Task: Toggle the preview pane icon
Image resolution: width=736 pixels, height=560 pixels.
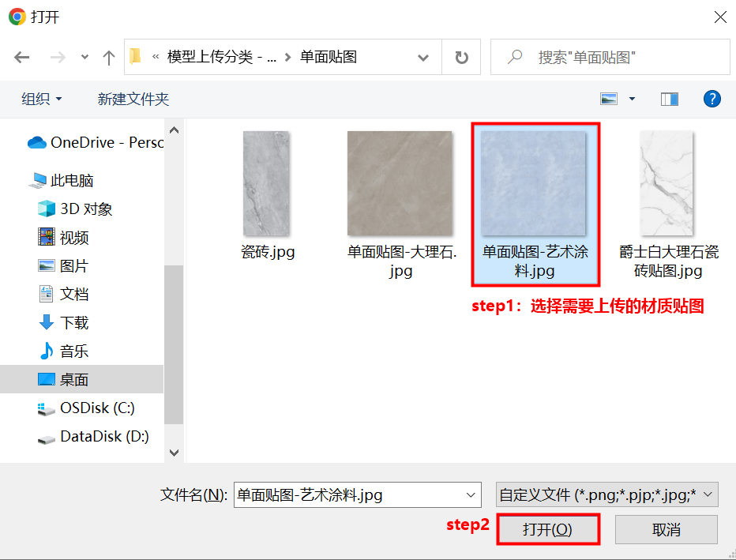Action: tap(670, 99)
